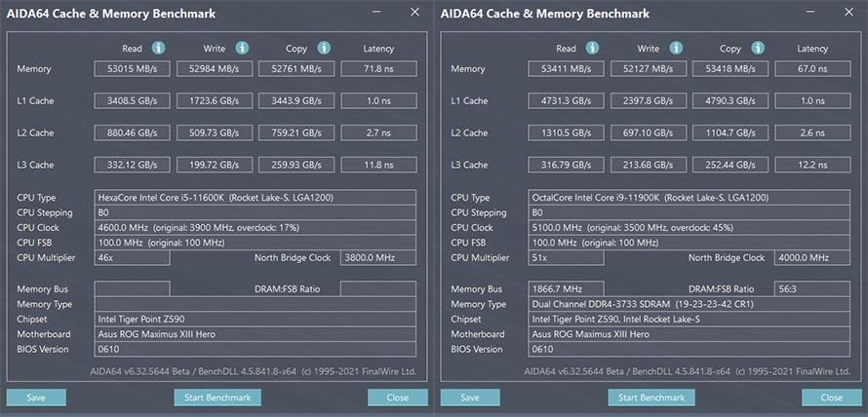
Task: Click the Copy info icon in the i5-11600K window
Action: click(x=324, y=48)
